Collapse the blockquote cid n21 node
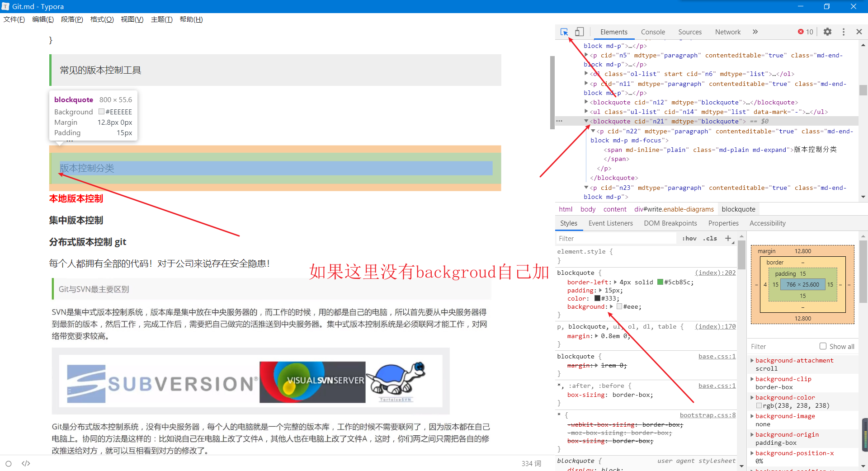The width and height of the screenshot is (868, 471). click(586, 121)
